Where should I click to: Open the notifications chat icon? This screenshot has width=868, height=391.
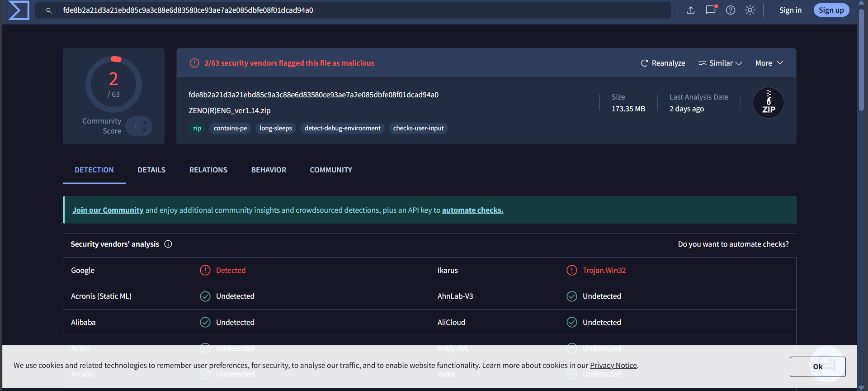pos(711,10)
